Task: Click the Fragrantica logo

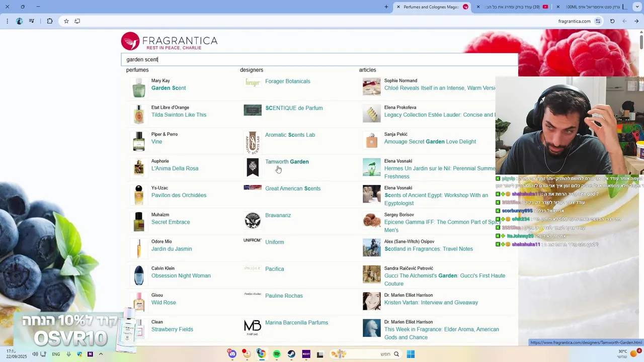Action: click(170, 41)
